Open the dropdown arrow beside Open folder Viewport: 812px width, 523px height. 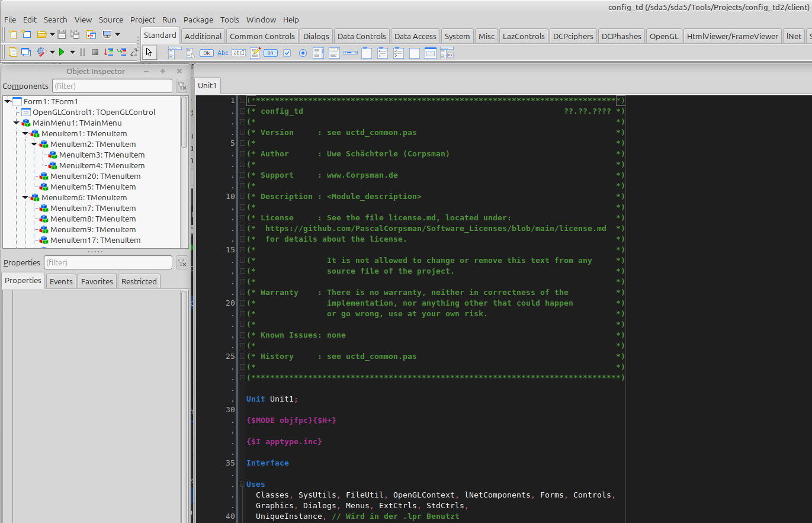pyautogui.click(x=52, y=35)
